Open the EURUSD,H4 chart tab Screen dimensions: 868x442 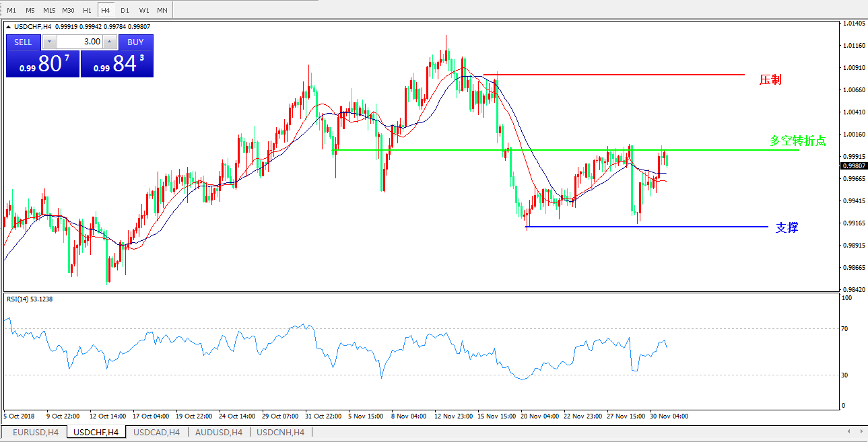[35, 432]
